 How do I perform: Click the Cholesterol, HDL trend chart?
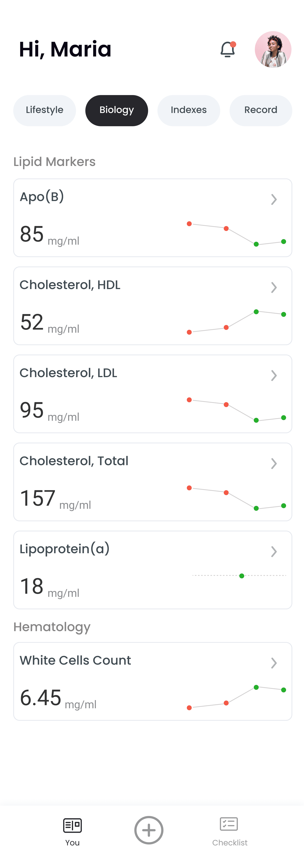(x=236, y=322)
